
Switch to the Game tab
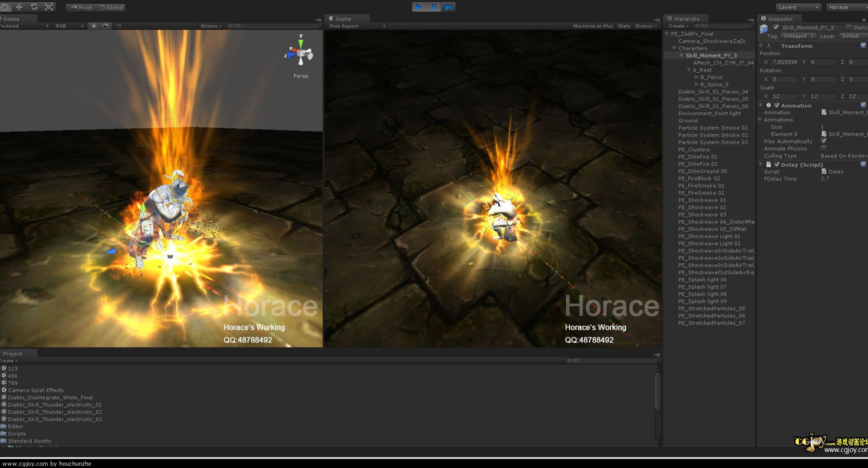tap(347, 19)
